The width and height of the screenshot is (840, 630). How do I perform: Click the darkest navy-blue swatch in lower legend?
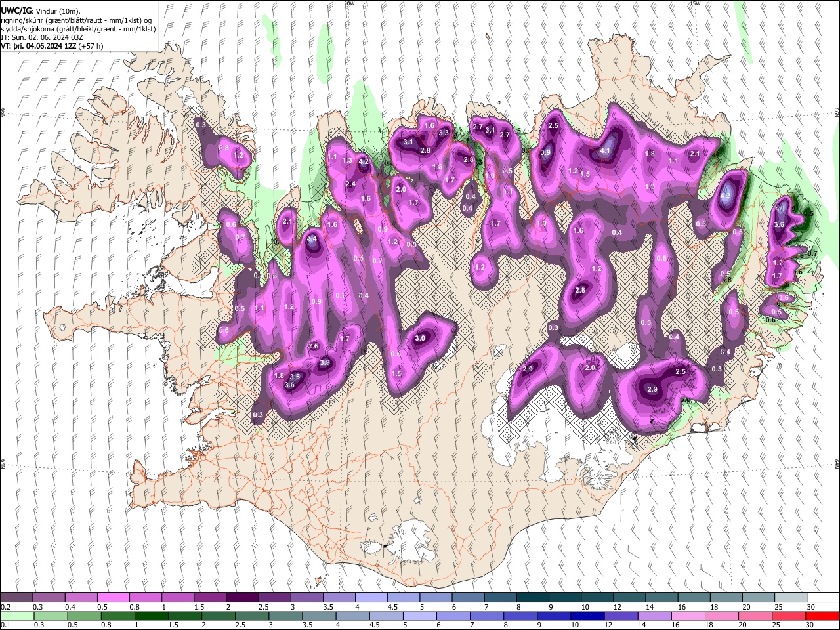coord(586,616)
